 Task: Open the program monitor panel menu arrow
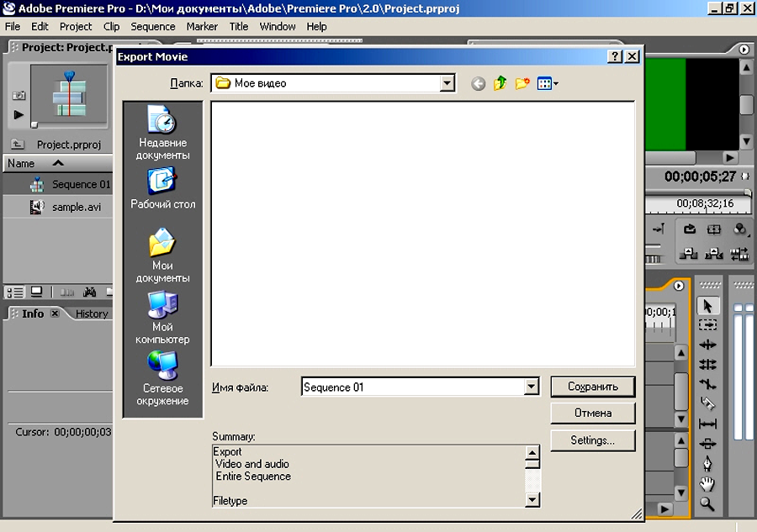pyautogui.click(x=744, y=50)
